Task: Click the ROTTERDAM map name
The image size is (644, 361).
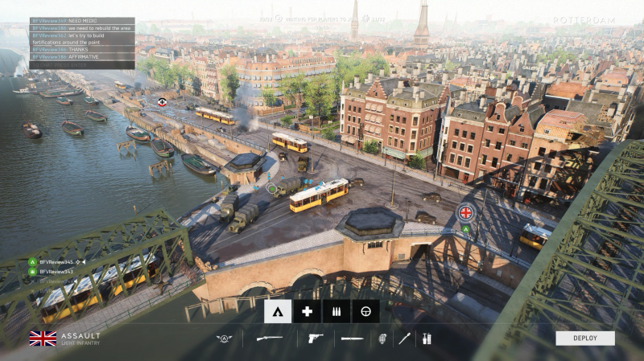Action: (584, 20)
